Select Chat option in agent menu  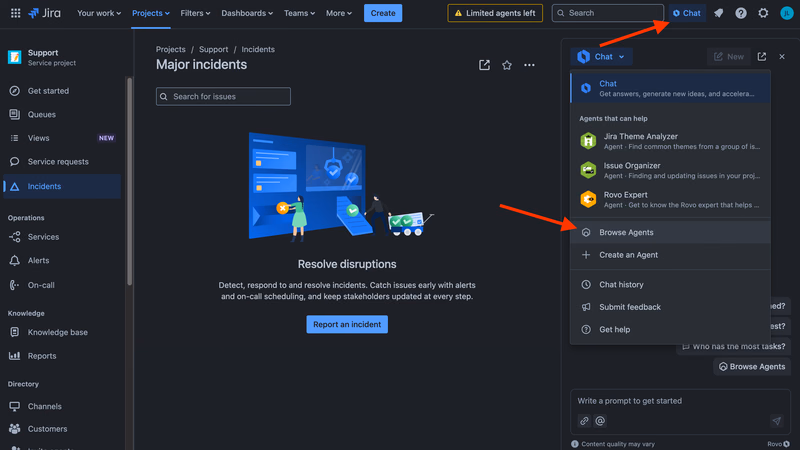coord(670,88)
